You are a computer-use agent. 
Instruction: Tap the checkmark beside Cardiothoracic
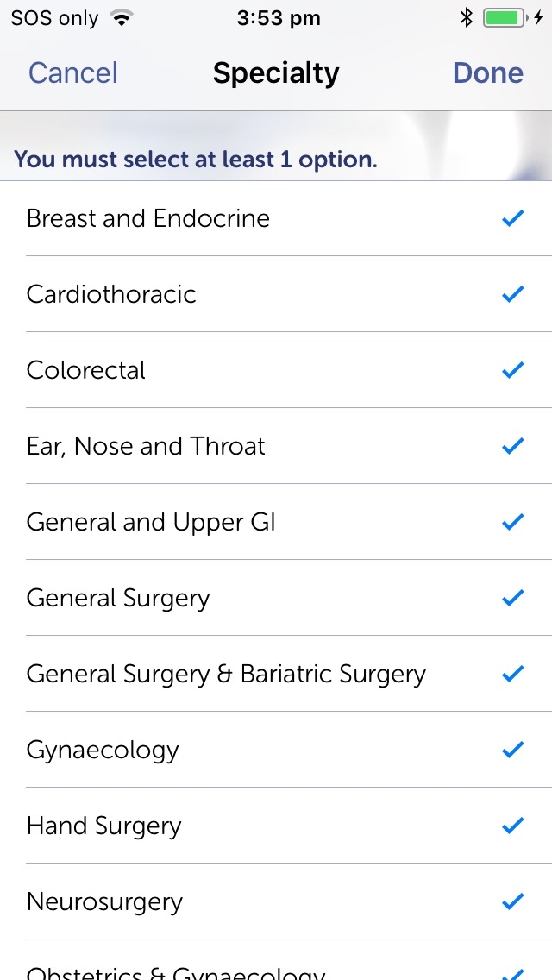click(x=512, y=294)
